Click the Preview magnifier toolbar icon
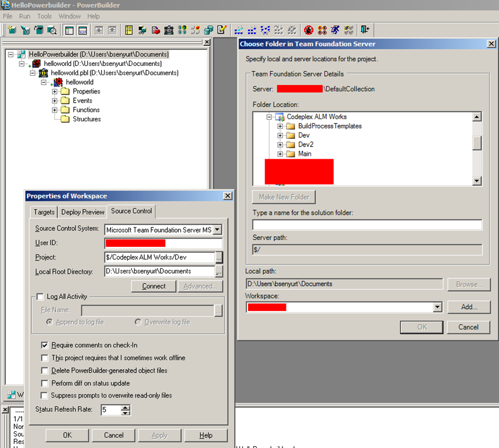 coord(52,30)
